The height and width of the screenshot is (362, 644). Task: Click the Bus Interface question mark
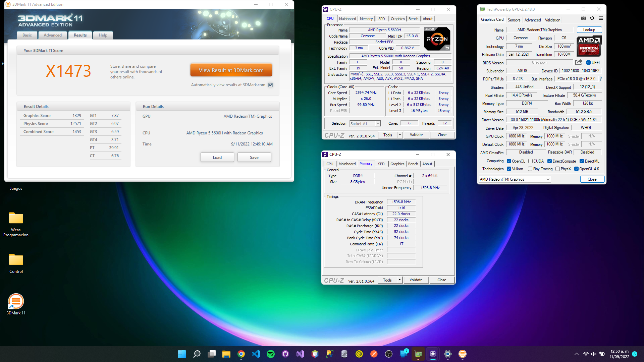[601, 79]
